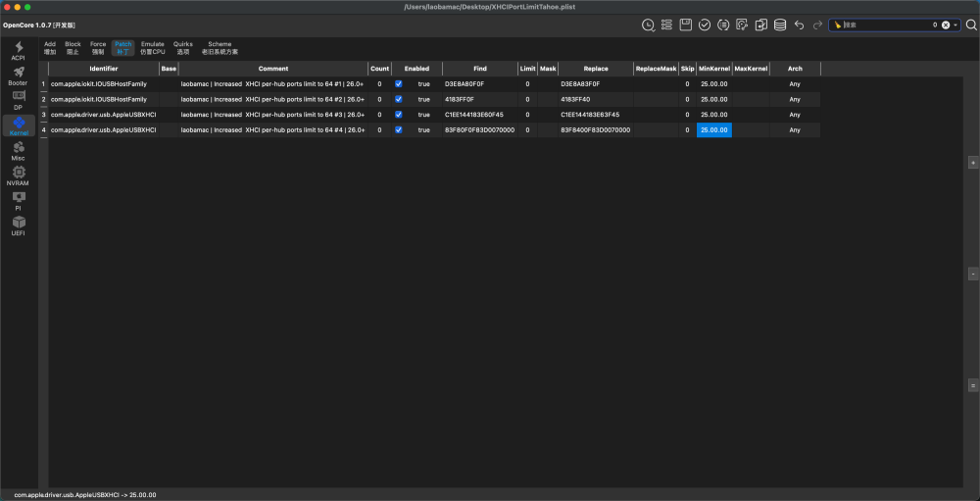Select Find cell 83F80F0F83D0070000
This screenshot has height=501, width=980.
point(480,130)
